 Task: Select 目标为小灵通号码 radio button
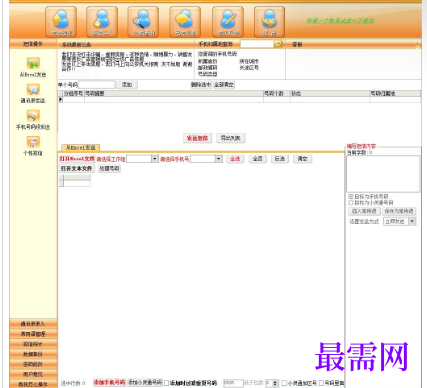click(351, 203)
